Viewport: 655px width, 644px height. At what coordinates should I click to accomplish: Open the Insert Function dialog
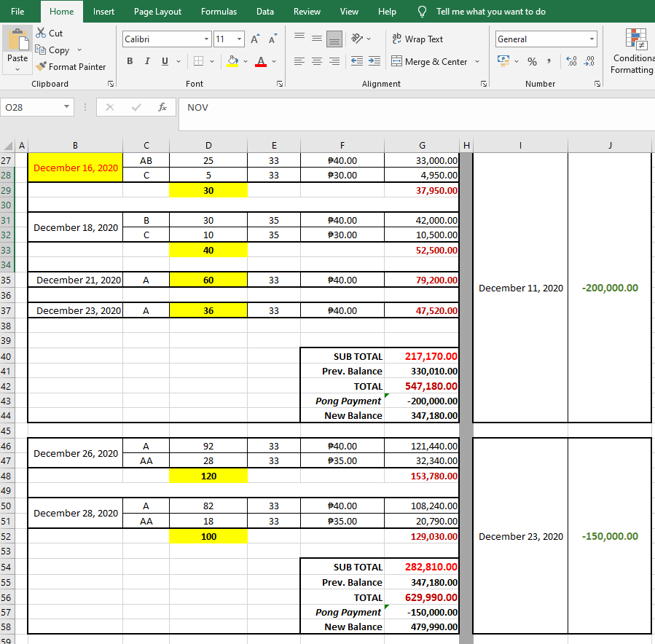coord(162,107)
